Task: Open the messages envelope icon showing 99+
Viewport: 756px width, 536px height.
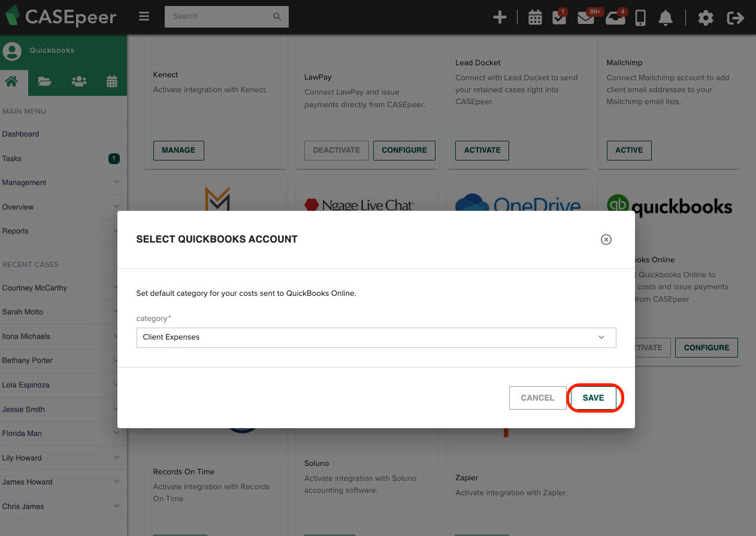Action: point(586,18)
